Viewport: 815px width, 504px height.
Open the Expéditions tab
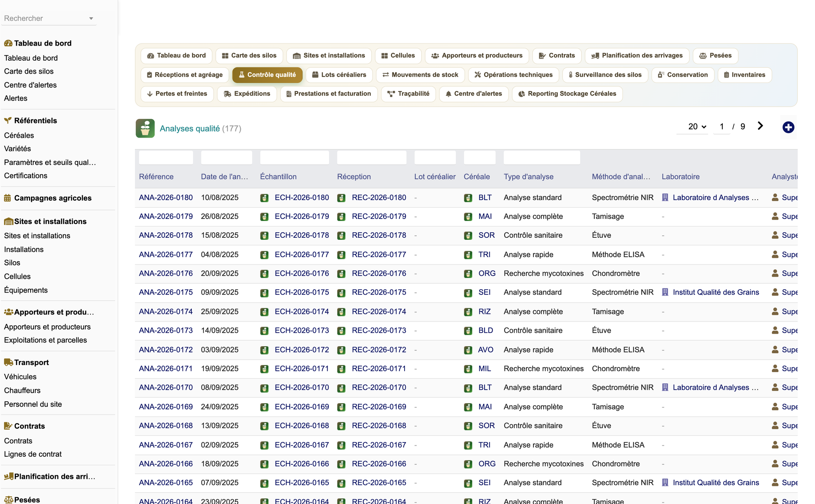(247, 94)
